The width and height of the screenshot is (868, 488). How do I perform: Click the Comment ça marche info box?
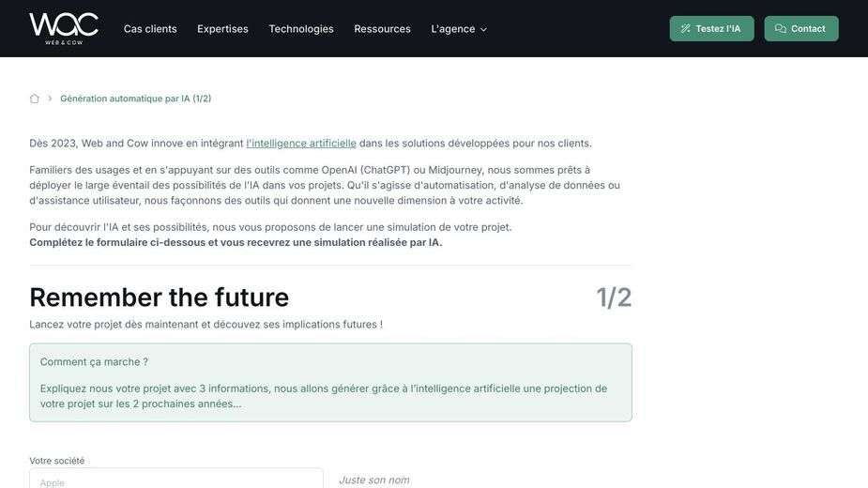[x=330, y=383]
